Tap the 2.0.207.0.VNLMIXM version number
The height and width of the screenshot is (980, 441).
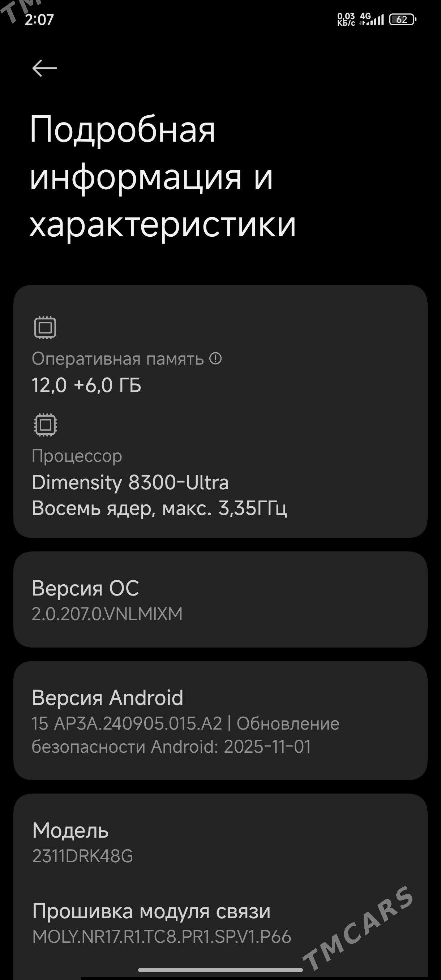[107, 614]
